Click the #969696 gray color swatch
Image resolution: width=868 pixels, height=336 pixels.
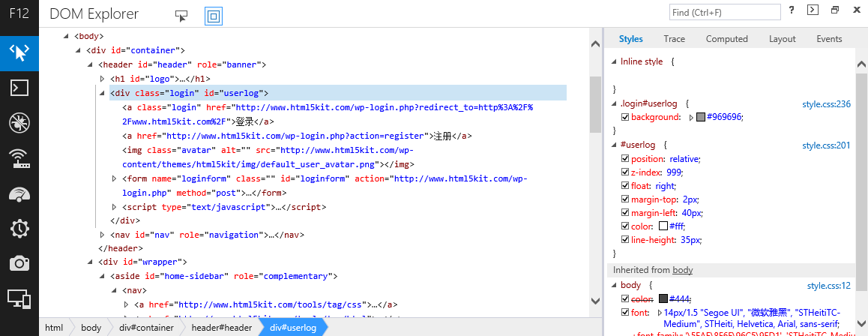pos(701,117)
